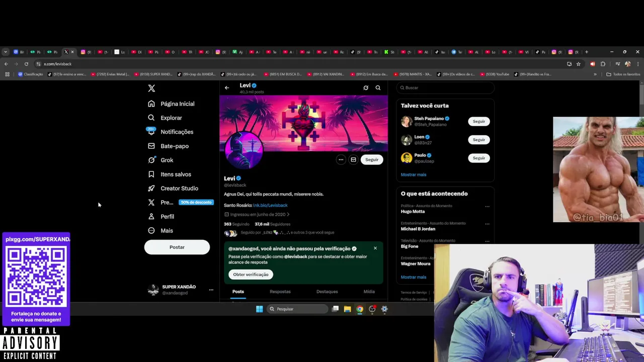
Task: Click the taskbar Pesquisar box
Action: pos(297,309)
